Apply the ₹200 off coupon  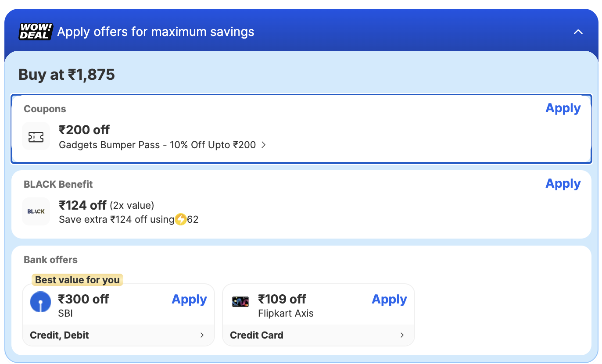pyautogui.click(x=563, y=108)
